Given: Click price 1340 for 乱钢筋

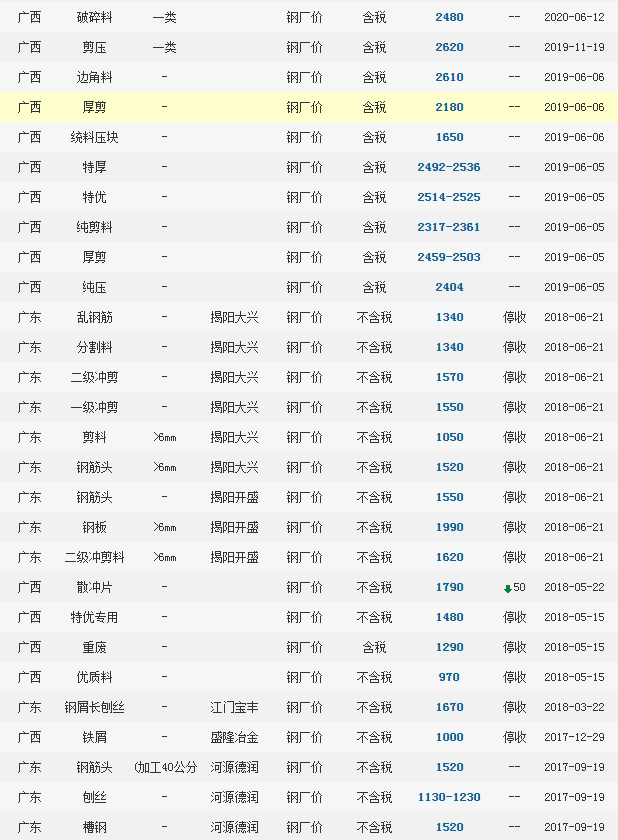Looking at the screenshot, I should pyautogui.click(x=449, y=317).
